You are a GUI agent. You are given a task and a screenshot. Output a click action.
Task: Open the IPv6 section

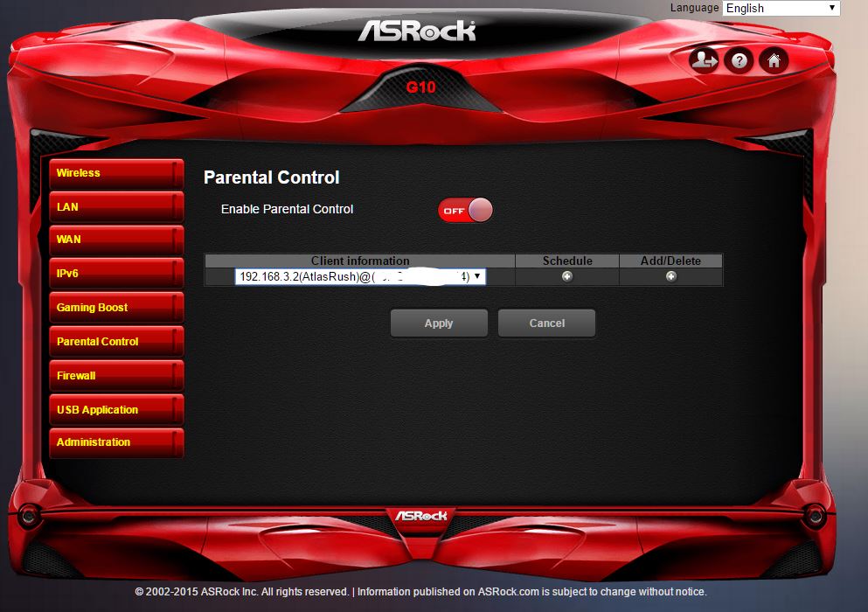click(115, 274)
